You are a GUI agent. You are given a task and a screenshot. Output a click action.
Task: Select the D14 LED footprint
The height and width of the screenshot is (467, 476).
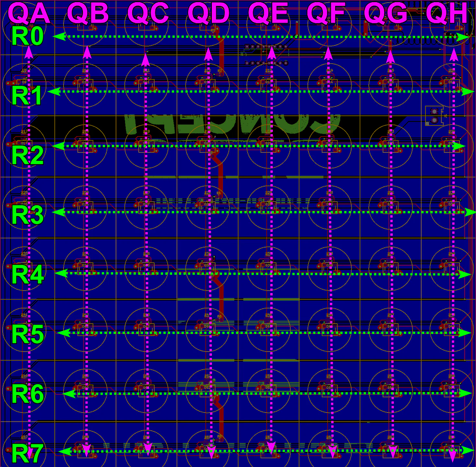[330, 85]
